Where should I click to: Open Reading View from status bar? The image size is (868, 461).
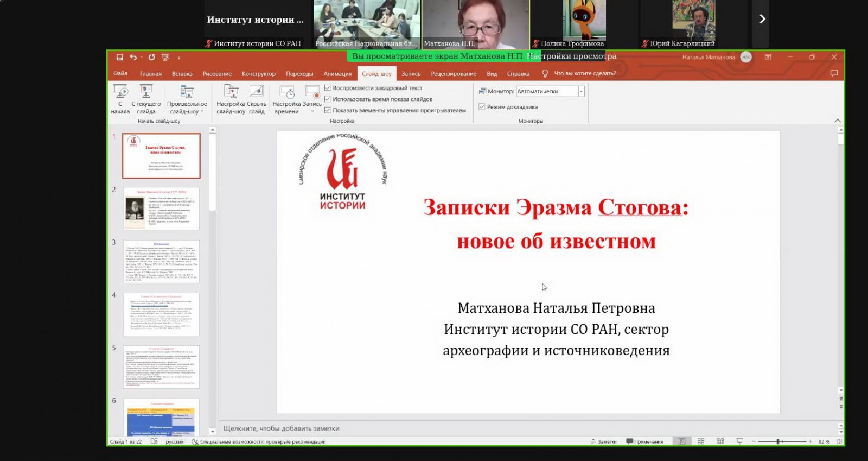720,441
